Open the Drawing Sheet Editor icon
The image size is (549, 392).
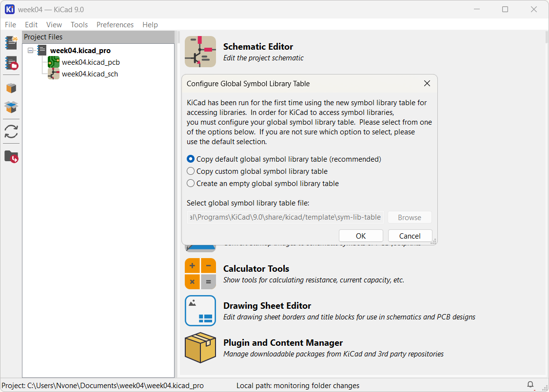click(x=200, y=311)
